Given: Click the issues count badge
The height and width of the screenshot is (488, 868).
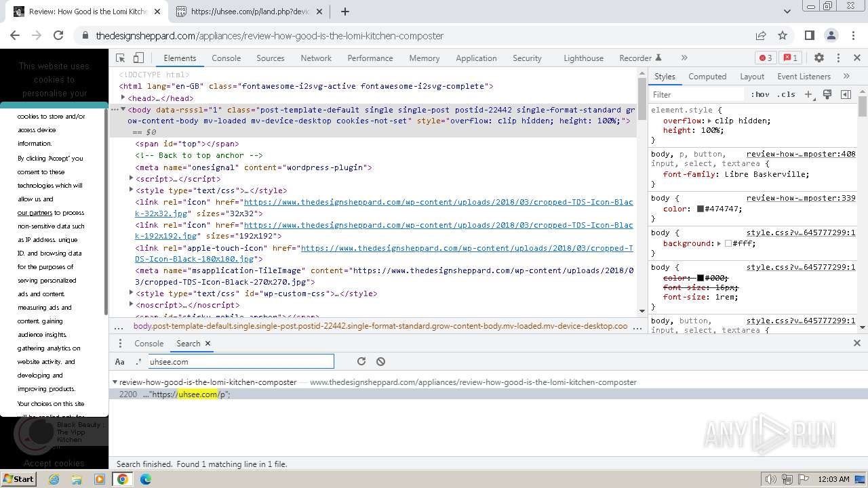Looking at the screenshot, I should coord(789,58).
